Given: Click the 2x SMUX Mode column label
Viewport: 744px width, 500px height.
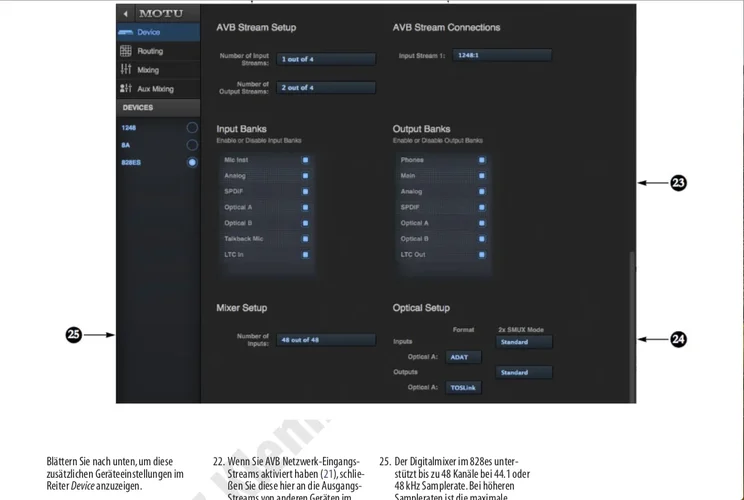Looking at the screenshot, I should (x=521, y=330).
